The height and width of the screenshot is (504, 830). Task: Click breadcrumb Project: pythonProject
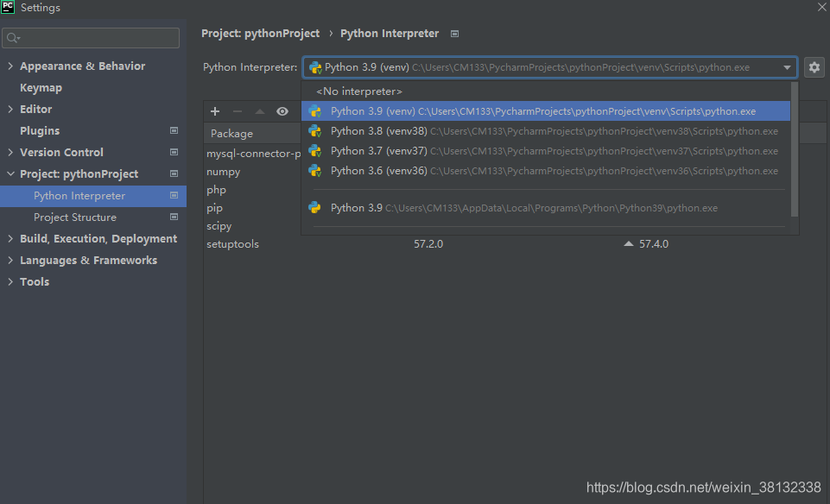(261, 34)
